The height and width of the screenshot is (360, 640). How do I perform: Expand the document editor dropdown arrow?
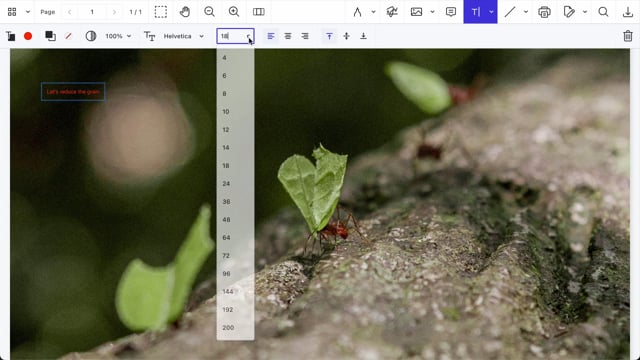585,12
